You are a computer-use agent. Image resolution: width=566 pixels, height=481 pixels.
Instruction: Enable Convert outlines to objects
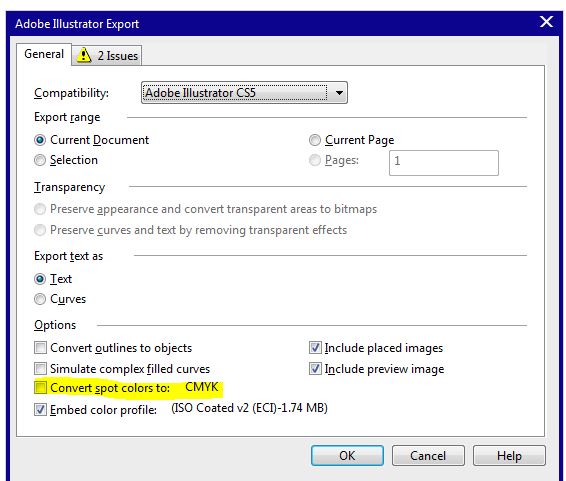pyautogui.click(x=40, y=348)
